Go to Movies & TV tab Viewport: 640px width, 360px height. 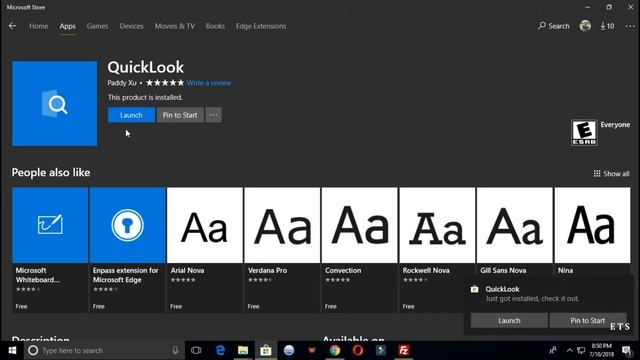[x=175, y=26]
